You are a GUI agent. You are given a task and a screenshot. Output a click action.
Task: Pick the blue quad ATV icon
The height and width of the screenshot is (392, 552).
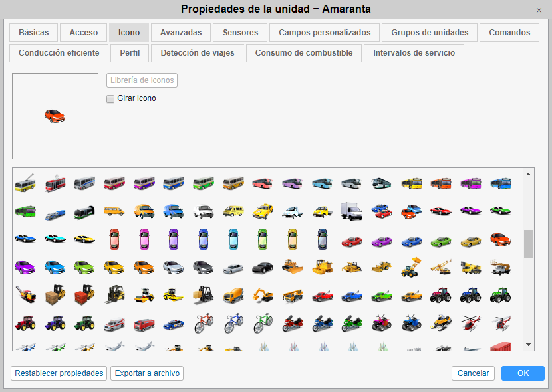(x=411, y=323)
